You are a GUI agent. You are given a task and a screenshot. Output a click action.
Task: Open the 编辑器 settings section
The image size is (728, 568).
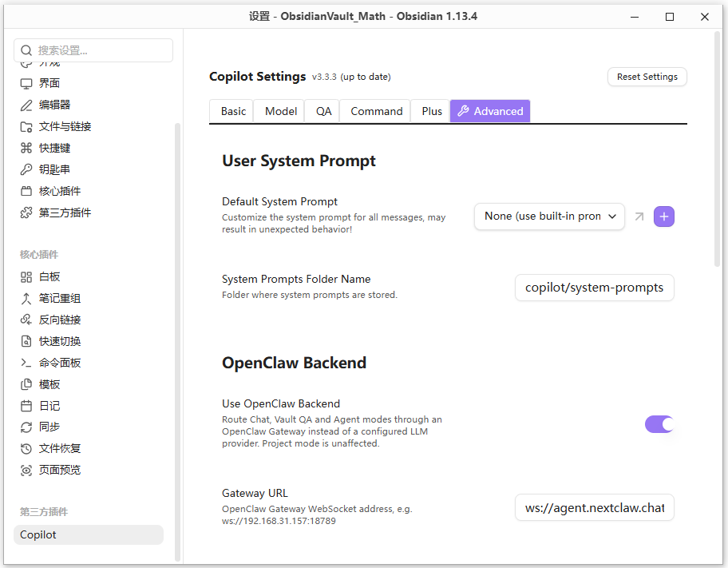89,105
